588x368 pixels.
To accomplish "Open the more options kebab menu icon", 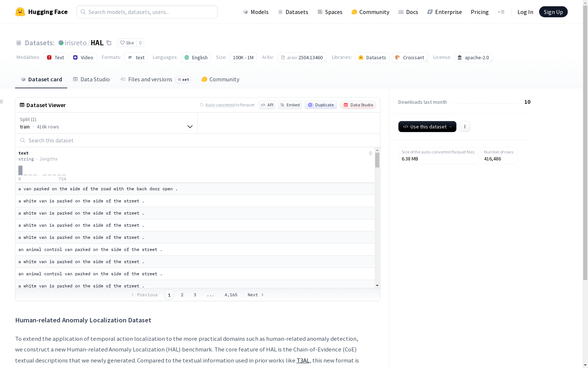I will point(465,127).
